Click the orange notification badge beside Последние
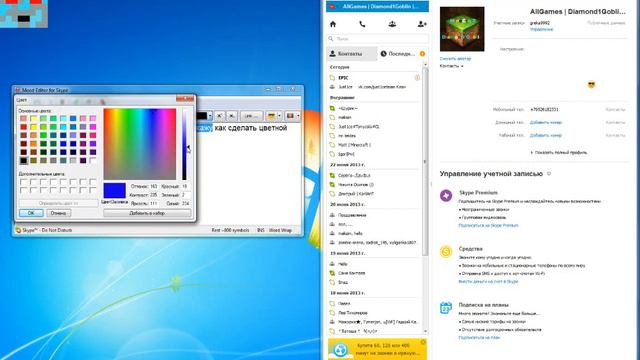The height and width of the screenshot is (360, 640). point(422,54)
